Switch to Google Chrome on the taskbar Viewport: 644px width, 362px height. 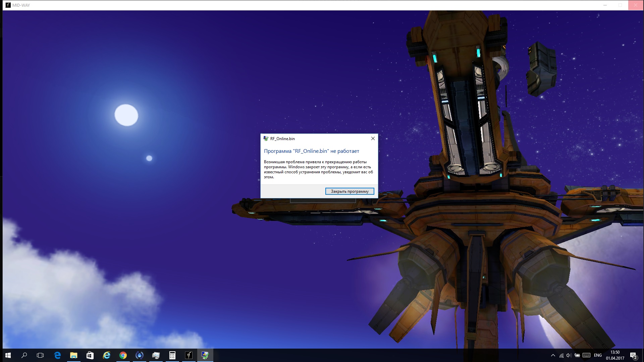123,355
